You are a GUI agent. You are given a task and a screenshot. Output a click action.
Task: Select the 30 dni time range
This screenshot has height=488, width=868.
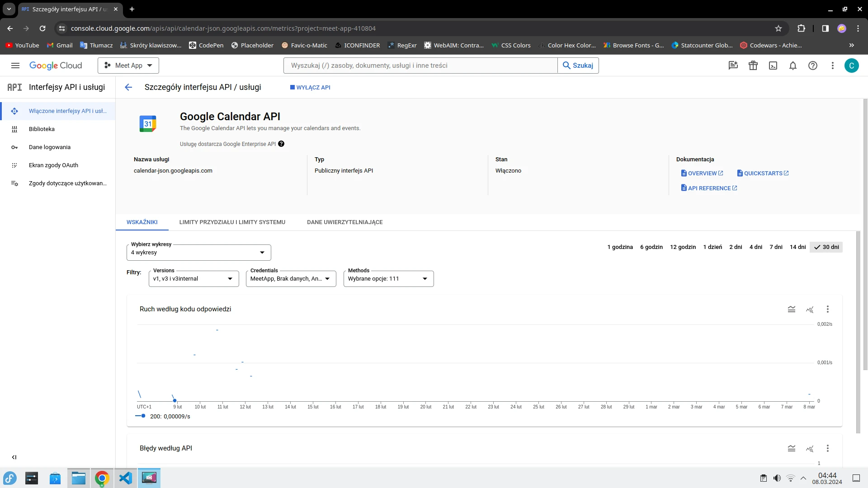[826, 247]
